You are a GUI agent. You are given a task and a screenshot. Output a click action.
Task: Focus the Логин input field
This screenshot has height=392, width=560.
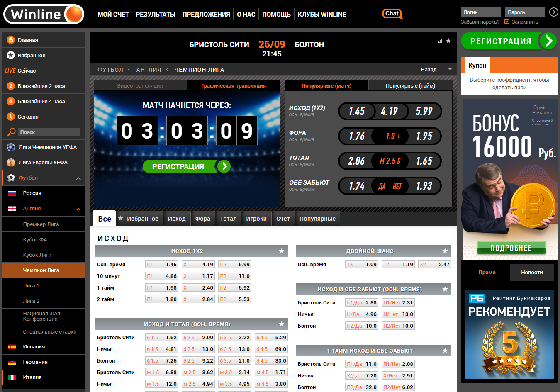point(480,12)
